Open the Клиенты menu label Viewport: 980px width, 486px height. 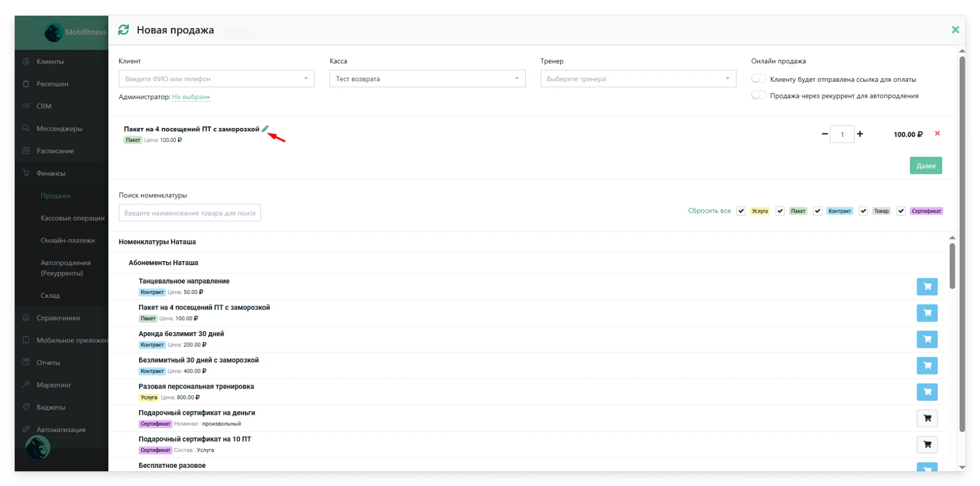50,61
